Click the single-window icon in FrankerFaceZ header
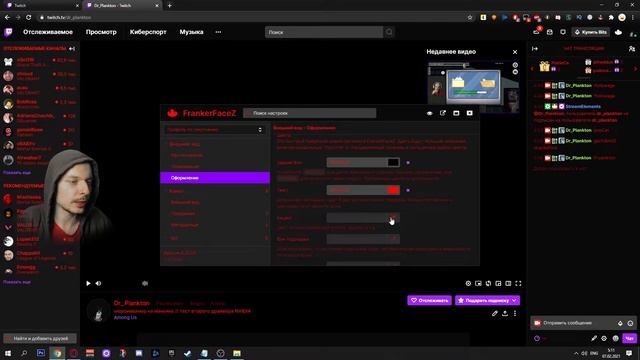 click(x=456, y=113)
